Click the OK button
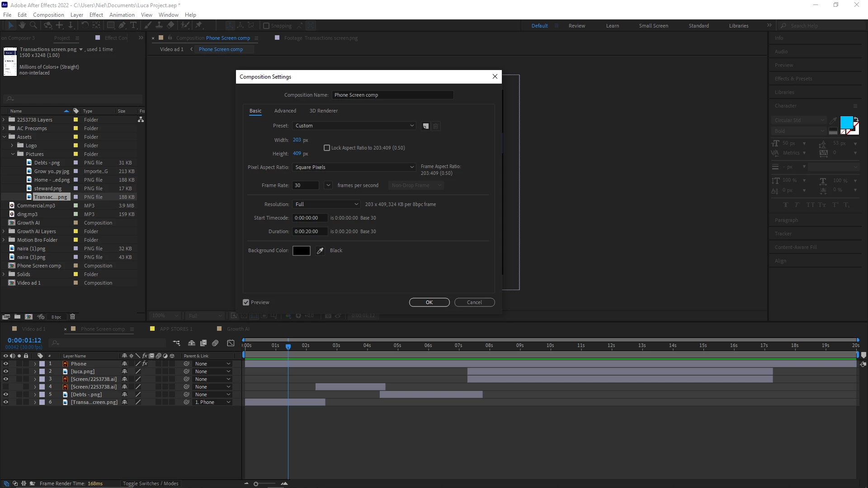Image resolution: width=868 pixels, height=488 pixels. coord(429,302)
